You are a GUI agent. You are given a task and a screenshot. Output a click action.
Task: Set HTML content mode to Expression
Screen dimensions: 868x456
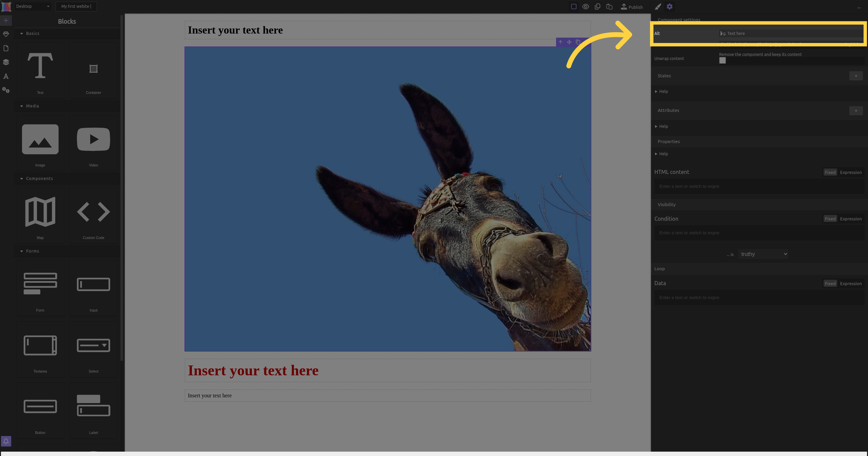[851, 172]
